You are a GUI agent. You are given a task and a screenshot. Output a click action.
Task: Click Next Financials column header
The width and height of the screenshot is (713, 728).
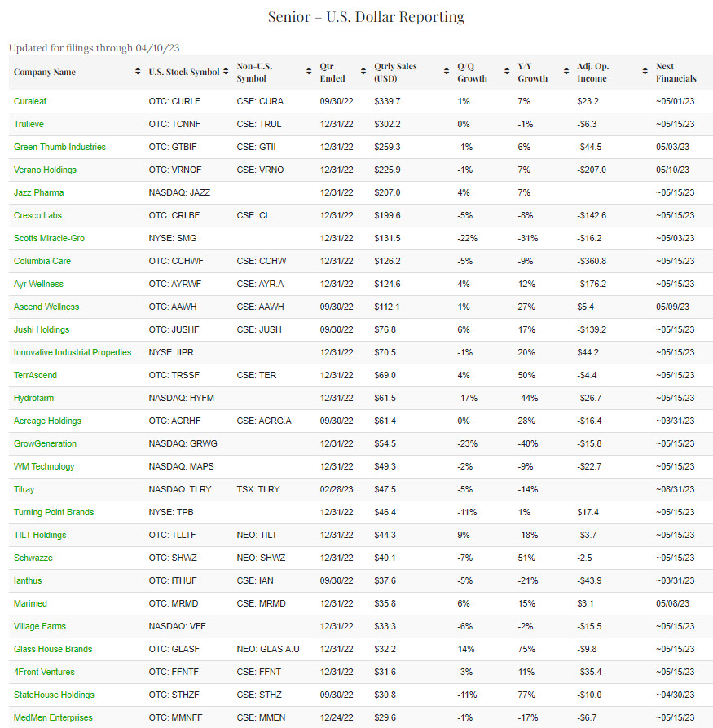coord(676,73)
